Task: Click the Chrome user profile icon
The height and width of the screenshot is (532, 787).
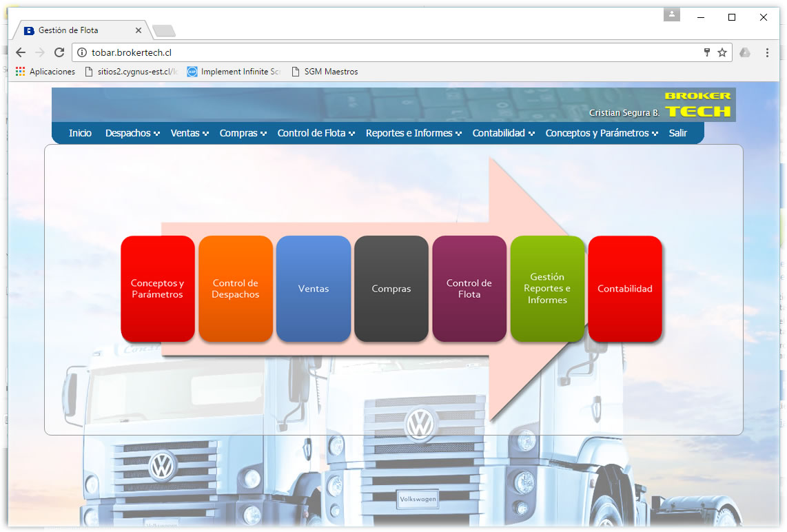Action: pyautogui.click(x=672, y=14)
